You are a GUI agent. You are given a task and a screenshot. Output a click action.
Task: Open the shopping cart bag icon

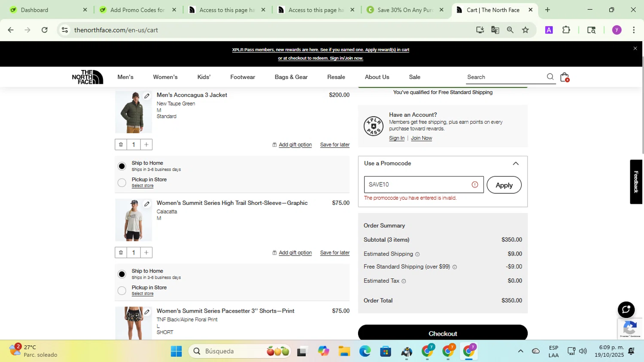565,77
